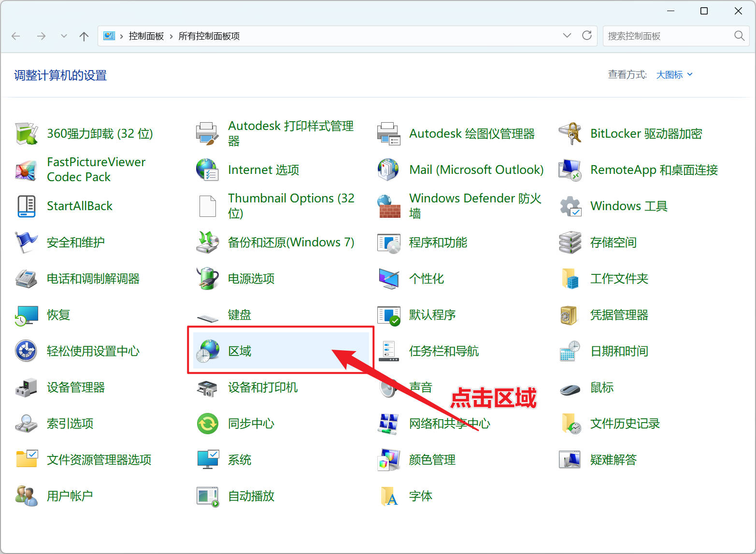This screenshot has width=756, height=554.
Task: Open the 安全和维护 flag icon
Action: 27,242
